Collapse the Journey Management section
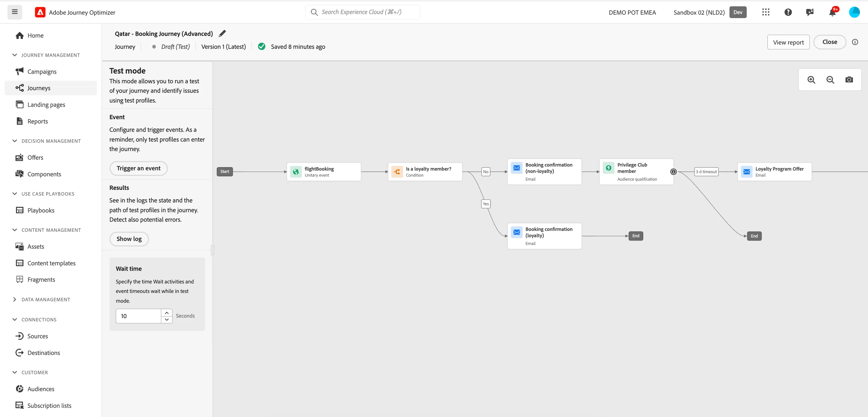The height and width of the screenshot is (417, 868). [14, 55]
